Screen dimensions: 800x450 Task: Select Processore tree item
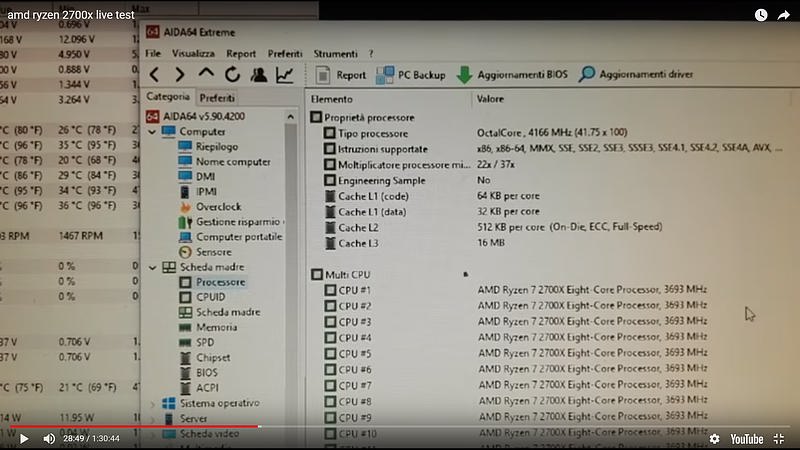coord(212,282)
